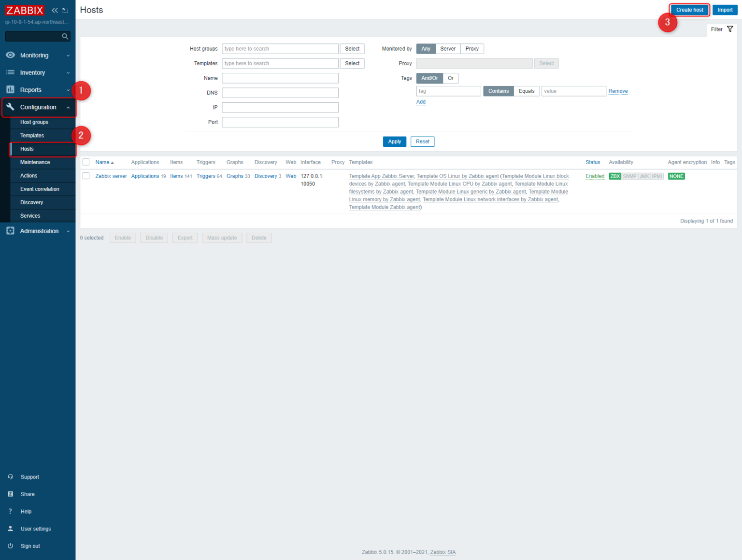Open the Administration section icon
The image size is (742, 560).
(10, 231)
